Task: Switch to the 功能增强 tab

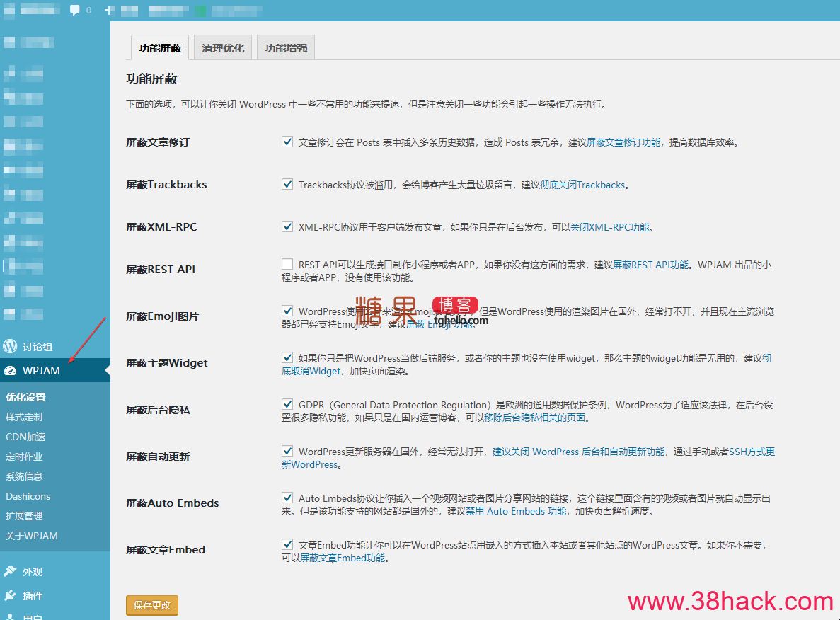Action: pyautogui.click(x=286, y=48)
